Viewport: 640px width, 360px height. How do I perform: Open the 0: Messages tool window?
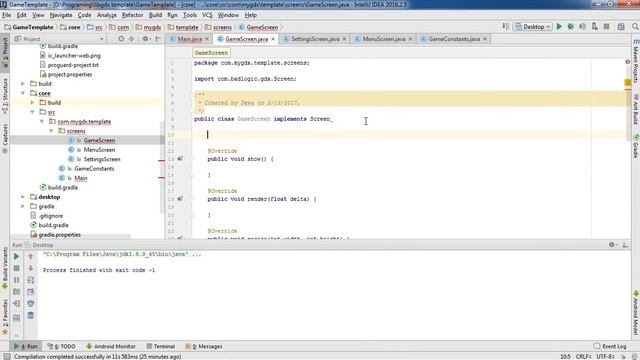pyautogui.click(x=204, y=346)
